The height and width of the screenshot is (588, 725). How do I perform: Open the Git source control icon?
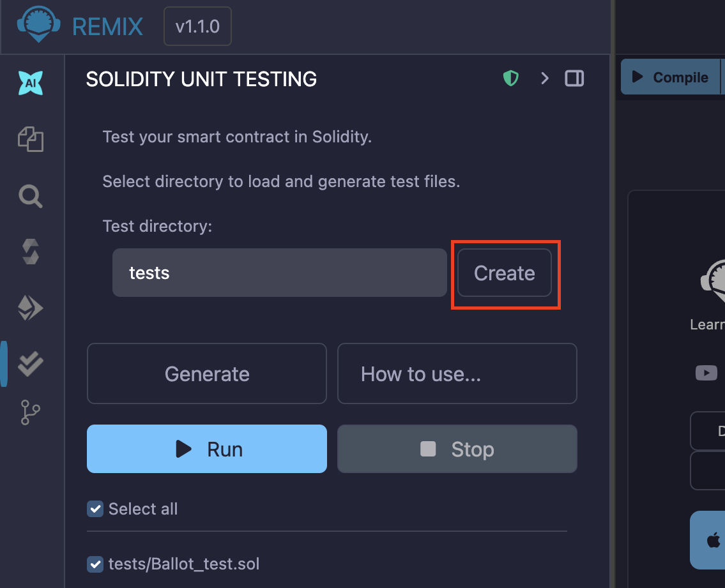(x=31, y=412)
